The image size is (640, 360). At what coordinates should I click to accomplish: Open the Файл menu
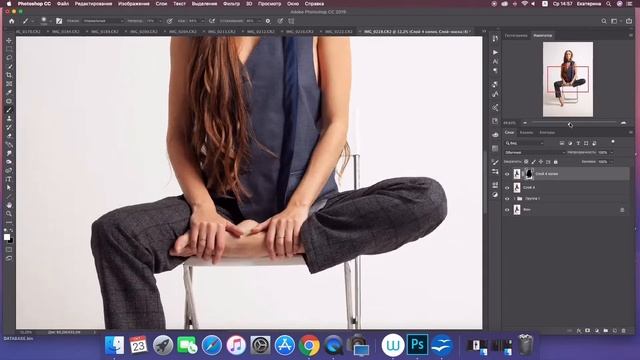62,4
